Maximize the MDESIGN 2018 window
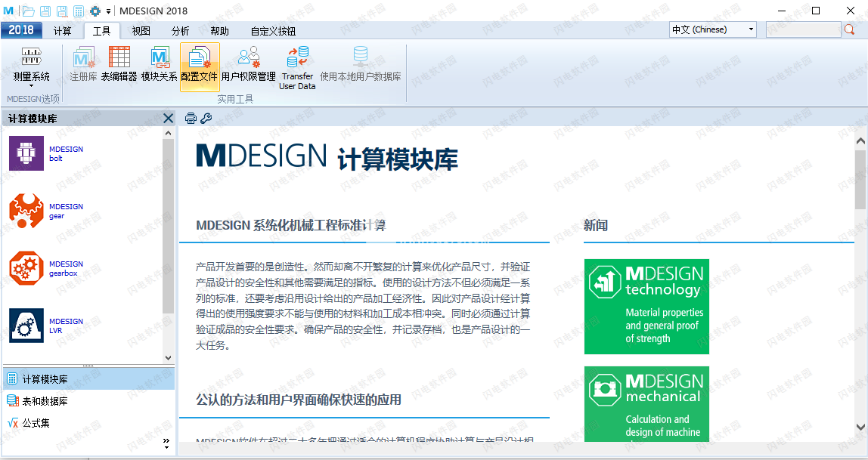The width and height of the screenshot is (868, 460). (816, 11)
